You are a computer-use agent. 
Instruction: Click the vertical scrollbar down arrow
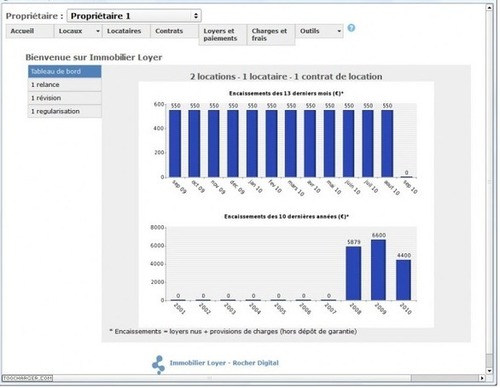coord(489,371)
